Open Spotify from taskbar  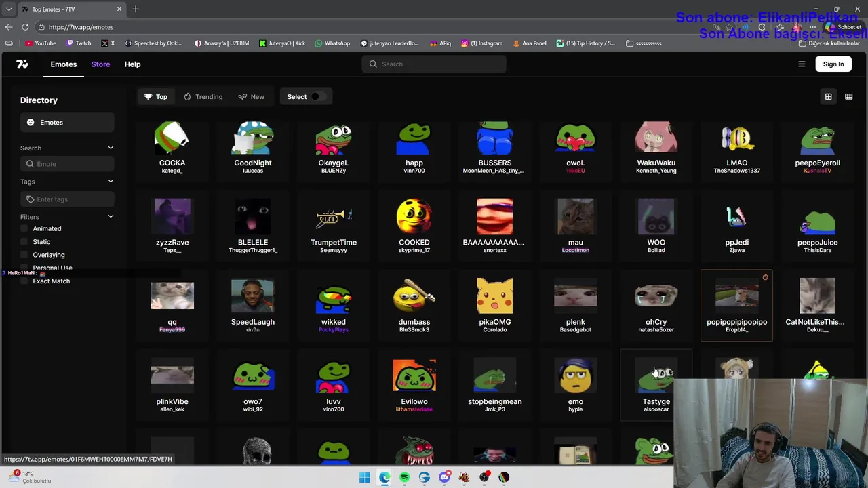(x=404, y=477)
